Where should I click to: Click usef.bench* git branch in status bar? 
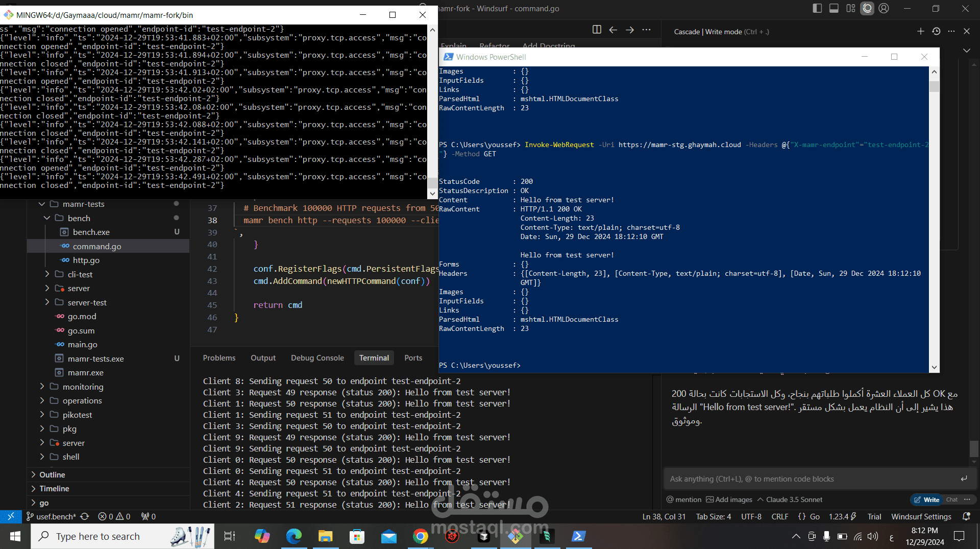point(51,516)
